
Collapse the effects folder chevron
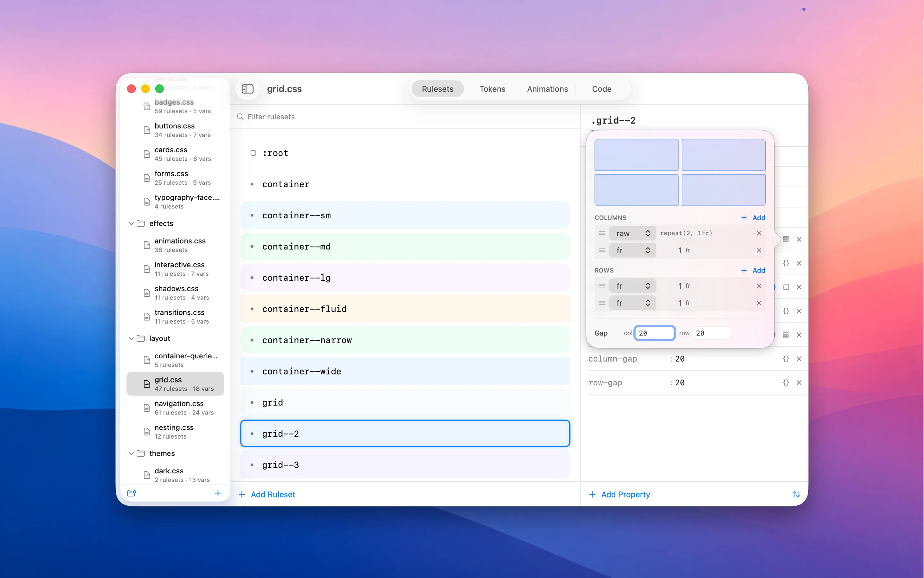(x=131, y=223)
